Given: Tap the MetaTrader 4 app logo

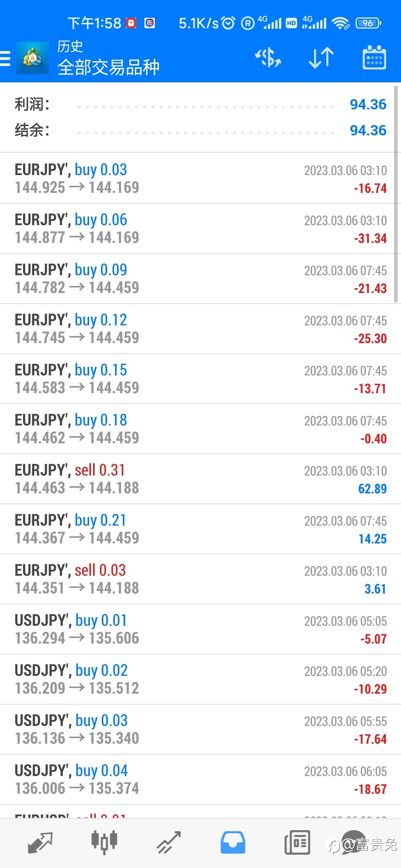Looking at the screenshot, I should [32, 58].
